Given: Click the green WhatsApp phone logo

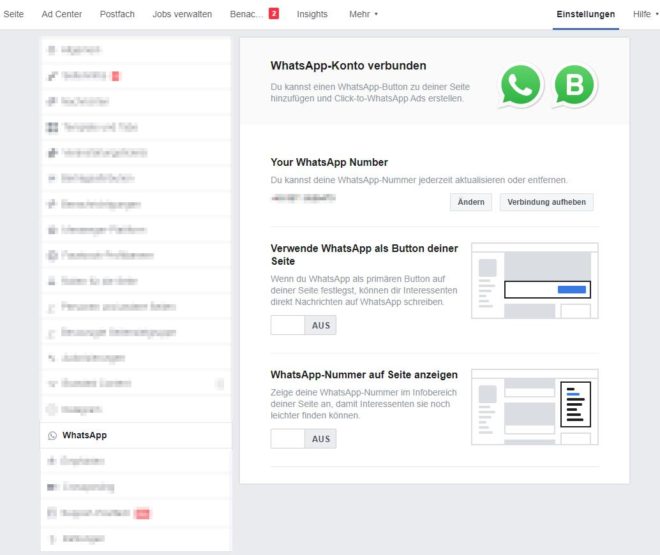Looking at the screenshot, I should 520,85.
